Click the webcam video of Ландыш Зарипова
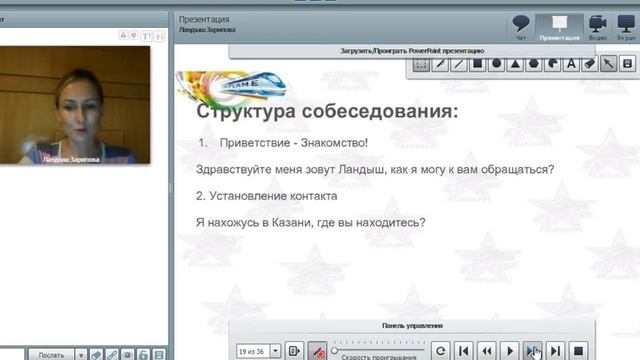The image size is (640, 360). click(x=75, y=105)
